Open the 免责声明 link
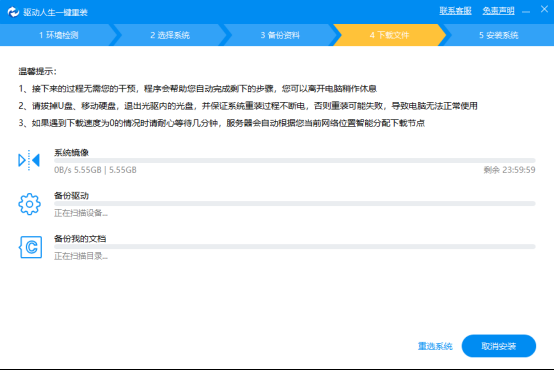This screenshot has width=554, height=370. click(499, 11)
